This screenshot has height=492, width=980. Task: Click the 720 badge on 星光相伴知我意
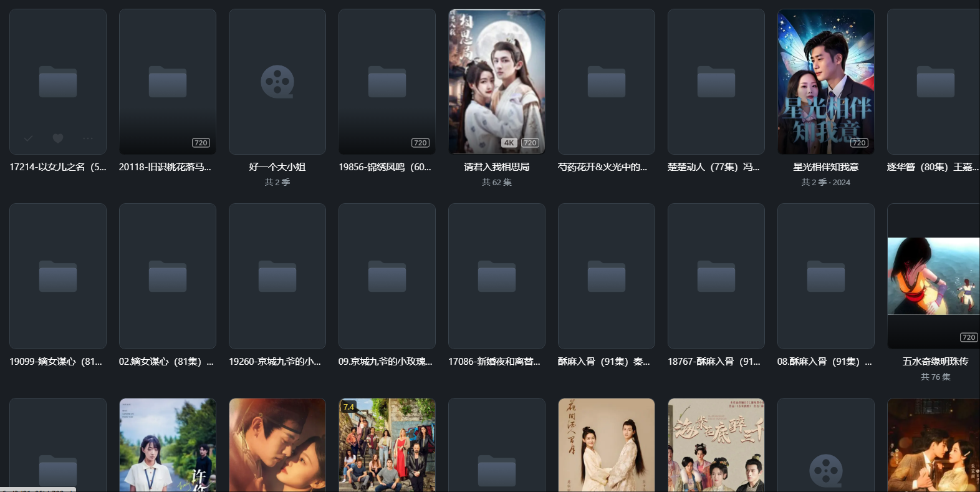(859, 143)
